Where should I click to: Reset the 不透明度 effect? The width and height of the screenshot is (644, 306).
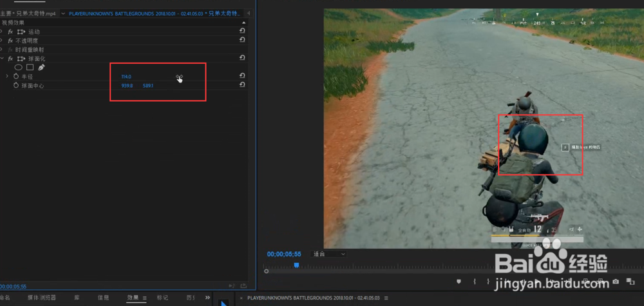(242, 40)
